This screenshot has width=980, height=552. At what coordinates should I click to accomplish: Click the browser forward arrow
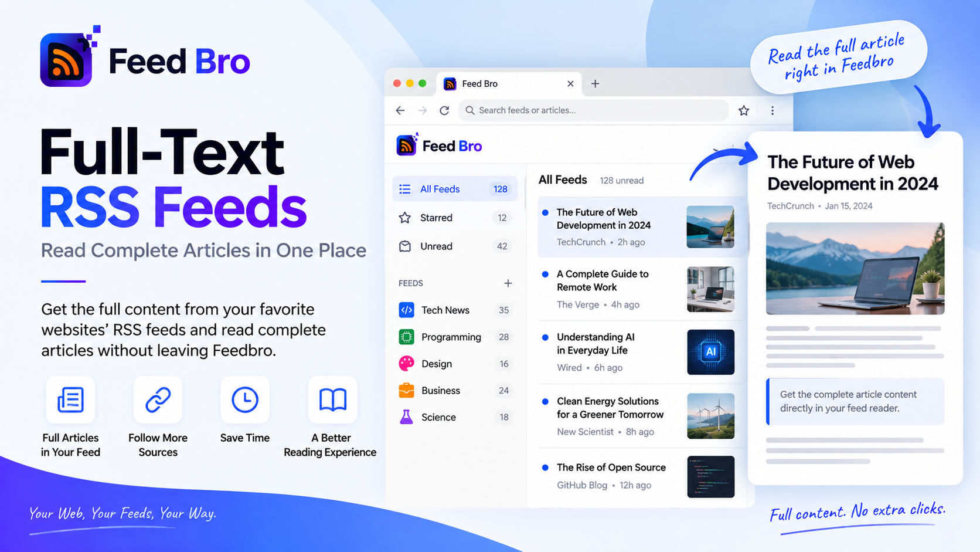click(x=423, y=110)
